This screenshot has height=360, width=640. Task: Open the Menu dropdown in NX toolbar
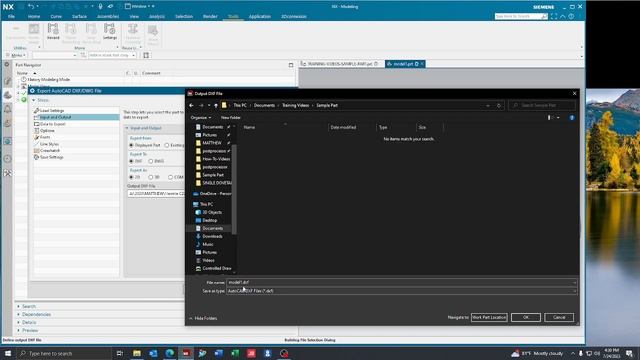[16, 55]
